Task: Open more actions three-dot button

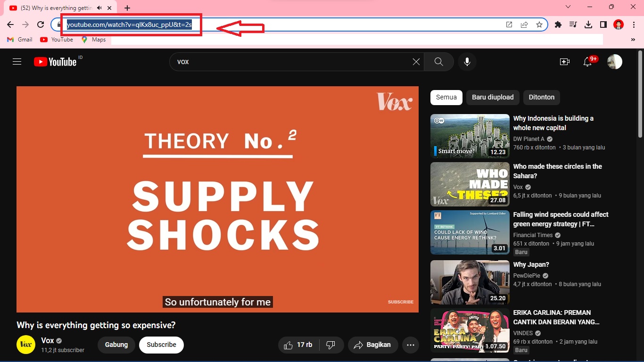Action: 411,345
